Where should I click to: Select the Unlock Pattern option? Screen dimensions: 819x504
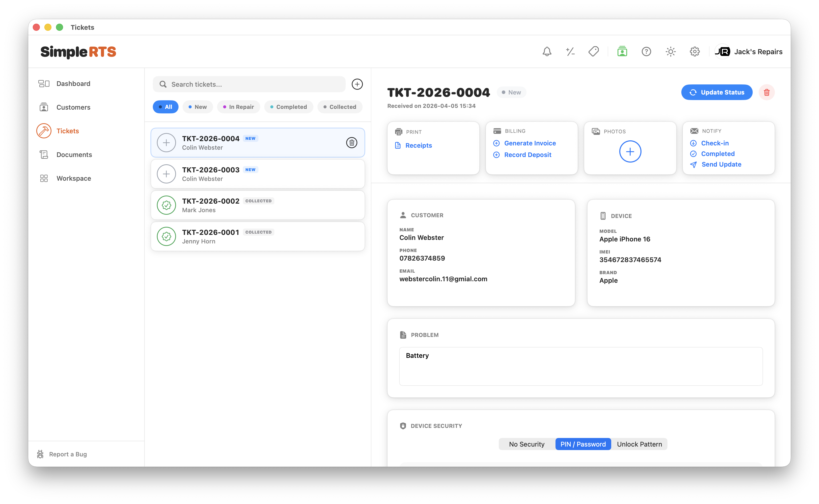(x=639, y=444)
